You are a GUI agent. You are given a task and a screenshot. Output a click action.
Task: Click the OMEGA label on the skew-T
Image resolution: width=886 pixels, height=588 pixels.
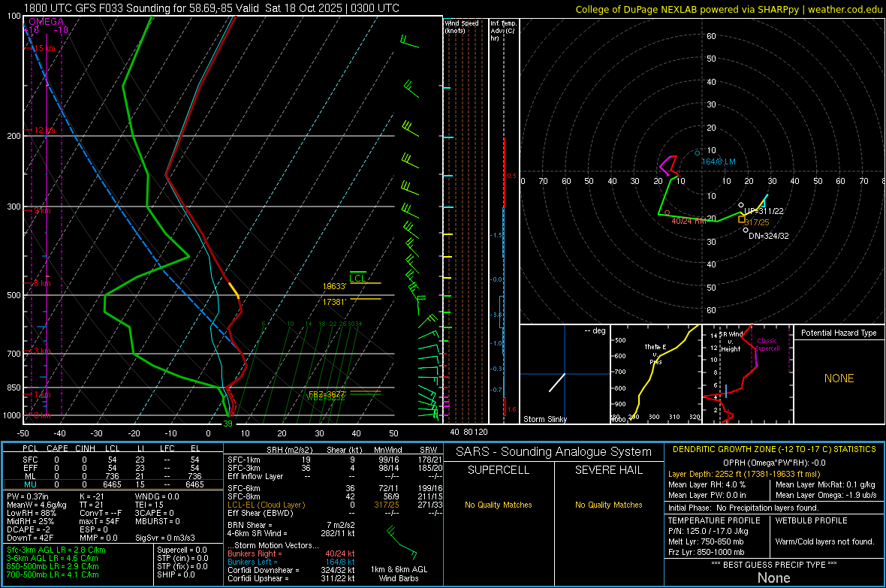(x=47, y=22)
